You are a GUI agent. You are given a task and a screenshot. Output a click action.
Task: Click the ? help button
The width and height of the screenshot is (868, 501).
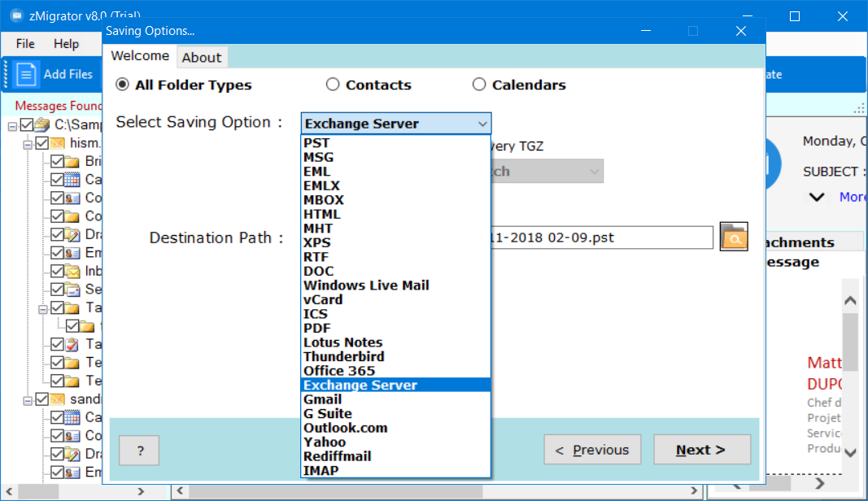point(139,450)
